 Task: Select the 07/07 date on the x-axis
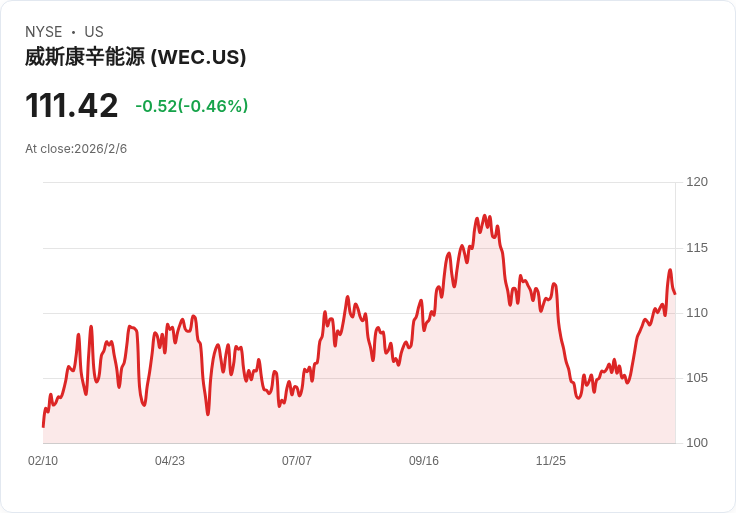coord(297,461)
